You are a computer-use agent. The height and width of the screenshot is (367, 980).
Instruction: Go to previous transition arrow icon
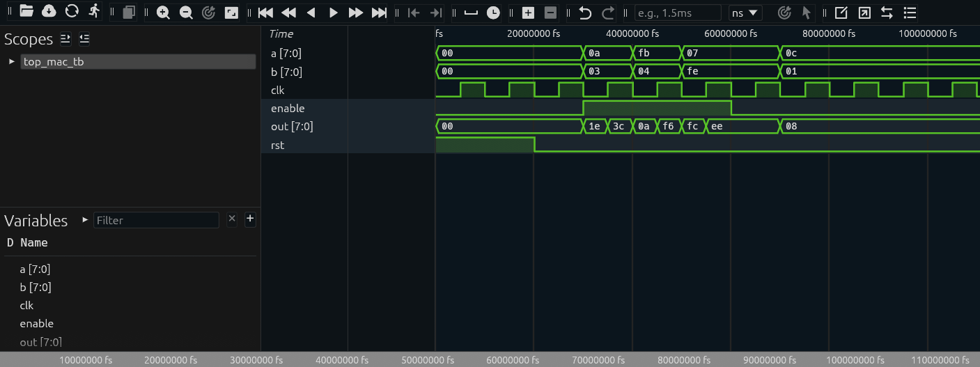coord(413,13)
